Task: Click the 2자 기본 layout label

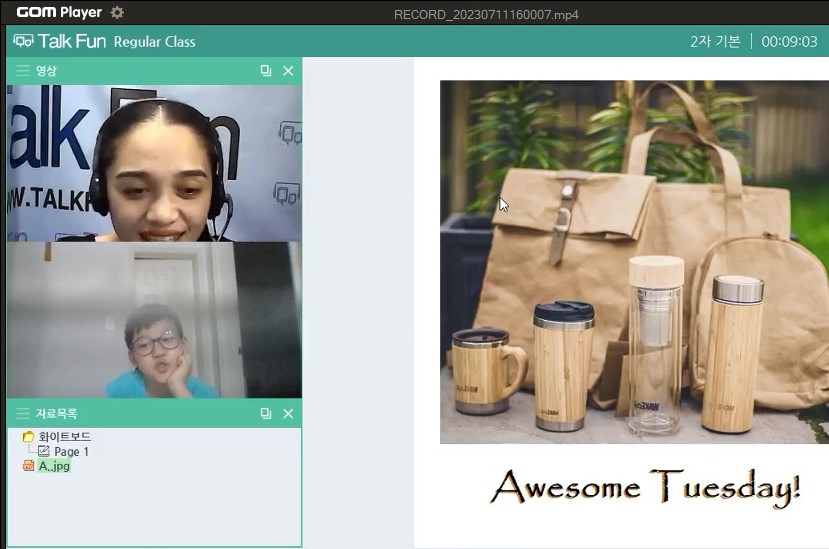Action: tap(715, 42)
